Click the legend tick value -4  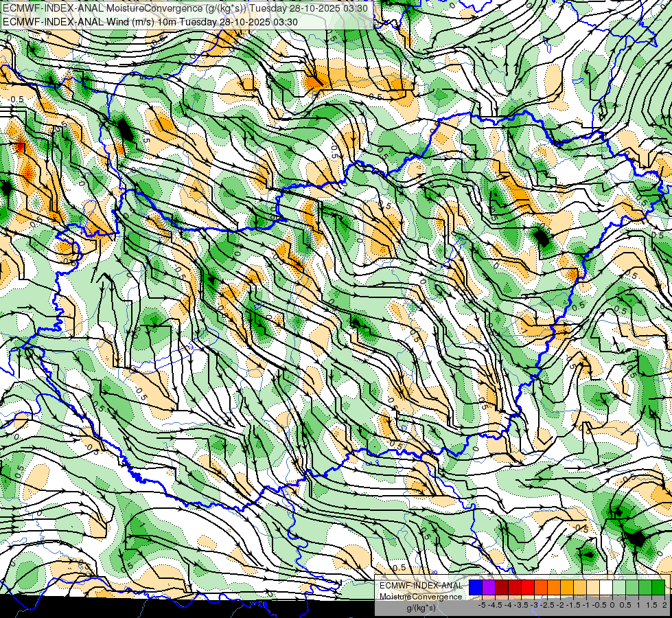508,605
